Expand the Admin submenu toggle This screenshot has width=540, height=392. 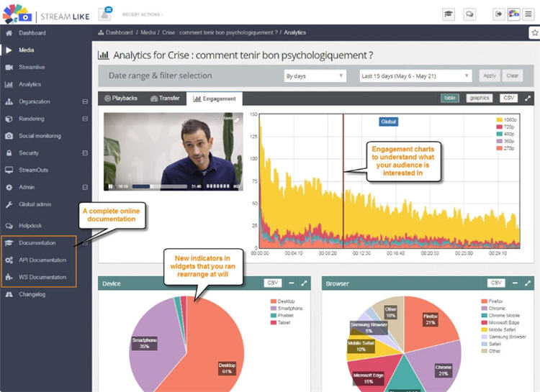pyautogui.click(x=85, y=187)
